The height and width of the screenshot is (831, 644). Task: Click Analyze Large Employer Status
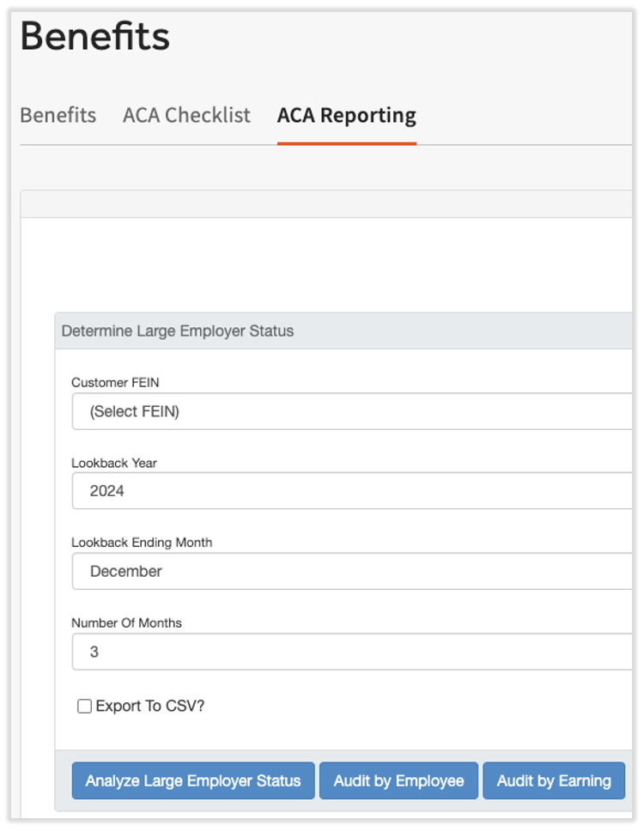192,780
